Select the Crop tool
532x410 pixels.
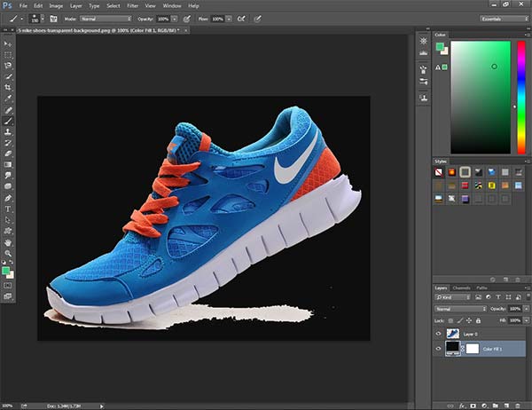[x=7, y=87]
